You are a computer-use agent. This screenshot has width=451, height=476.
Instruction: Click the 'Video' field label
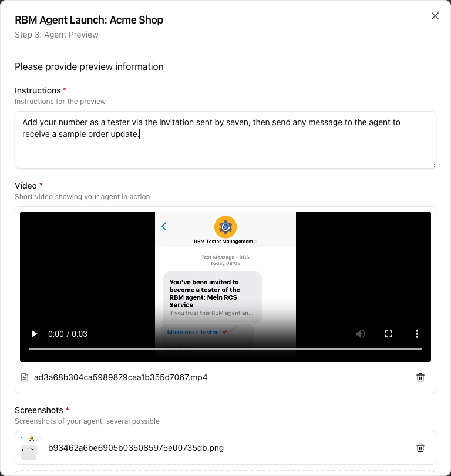coord(26,186)
